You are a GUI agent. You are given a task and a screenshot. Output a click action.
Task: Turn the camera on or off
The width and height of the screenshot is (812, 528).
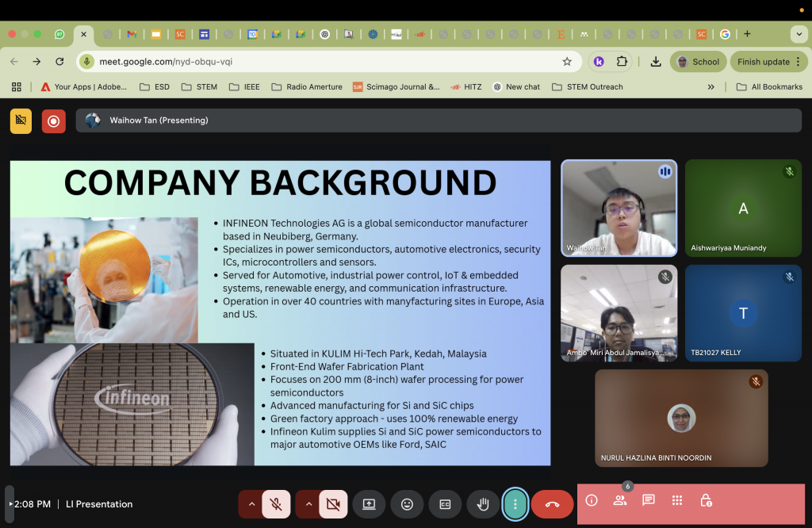[x=333, y=503]
